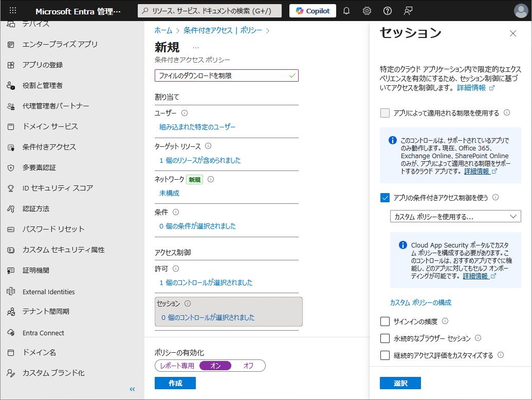Screen dimensions: 532x400
Task: Click the policy name field ファイルのダウンロードを制限
Action: click(x=227, y=75)
